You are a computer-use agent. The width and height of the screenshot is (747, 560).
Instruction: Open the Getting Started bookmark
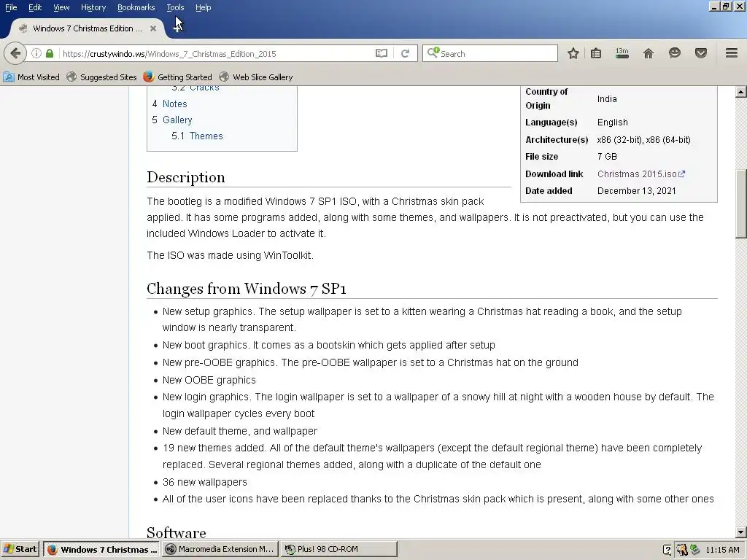click(178, 77)
